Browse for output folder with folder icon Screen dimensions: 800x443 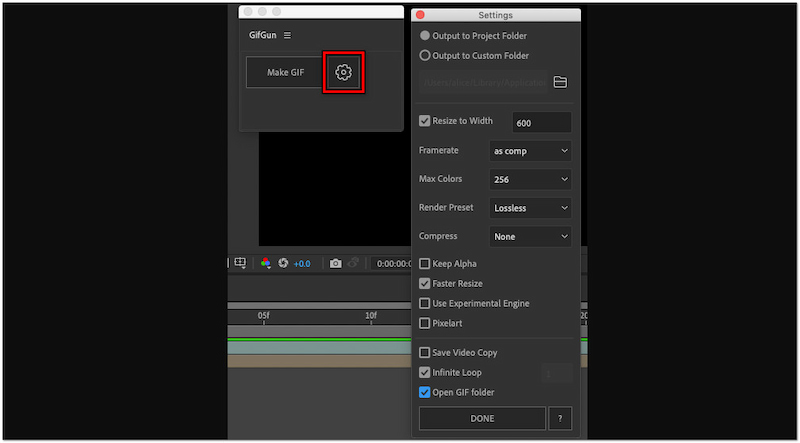tap(560, 82)
